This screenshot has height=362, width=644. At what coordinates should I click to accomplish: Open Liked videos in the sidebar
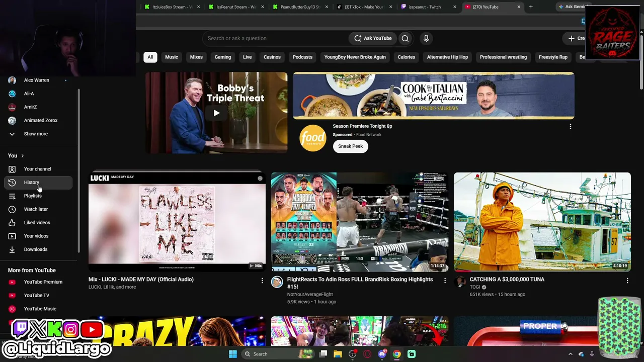38,223
